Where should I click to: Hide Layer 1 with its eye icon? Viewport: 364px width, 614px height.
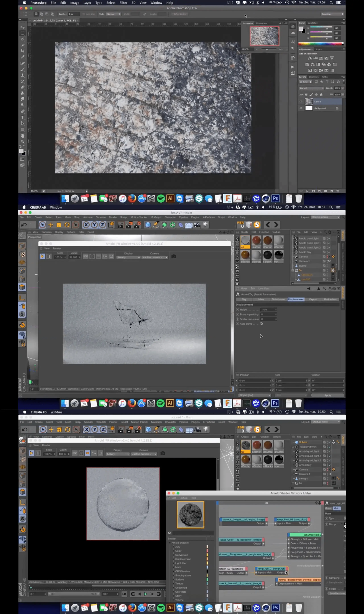click(301, 102)
